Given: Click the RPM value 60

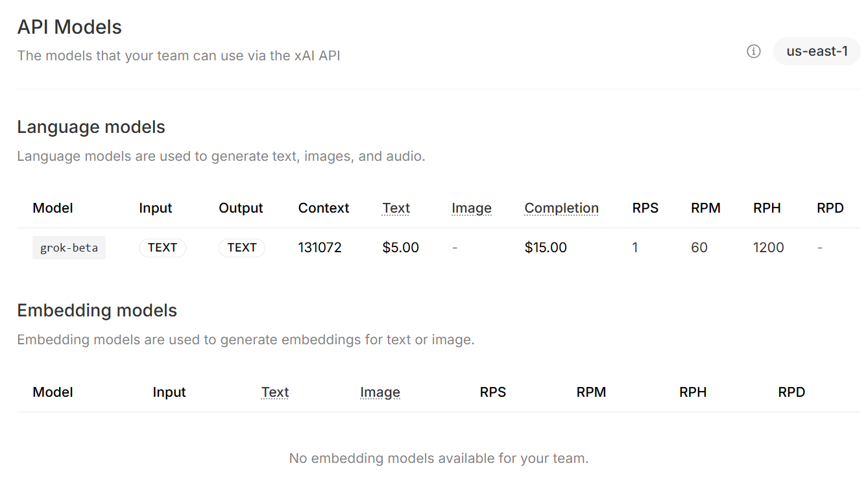Looking at the screenshot, I should click(x=699, y=248).
